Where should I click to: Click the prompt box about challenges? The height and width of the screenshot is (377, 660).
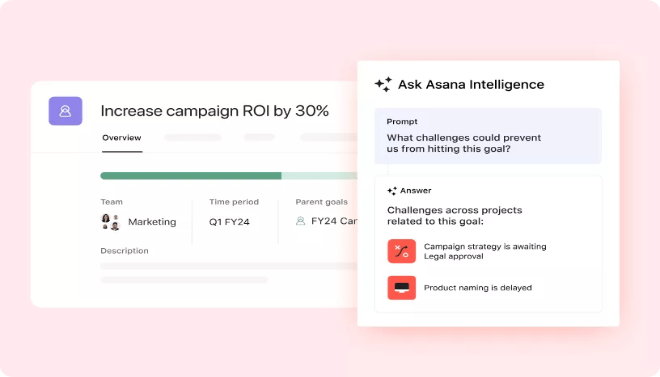(488, 136)
